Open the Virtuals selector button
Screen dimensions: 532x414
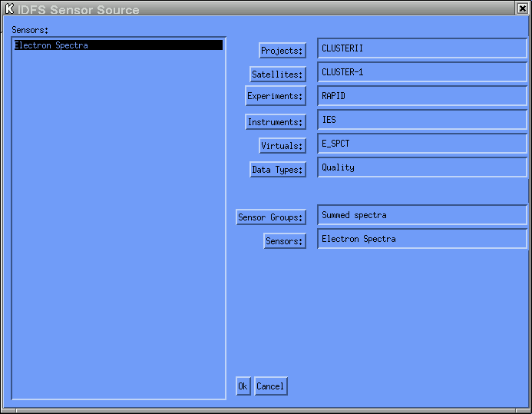pos(283,146)
